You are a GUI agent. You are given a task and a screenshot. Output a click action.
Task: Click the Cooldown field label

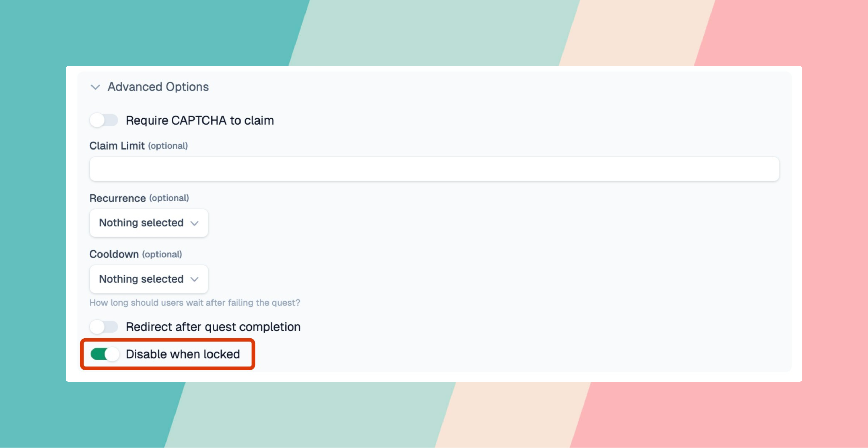[x=114, y=254]
